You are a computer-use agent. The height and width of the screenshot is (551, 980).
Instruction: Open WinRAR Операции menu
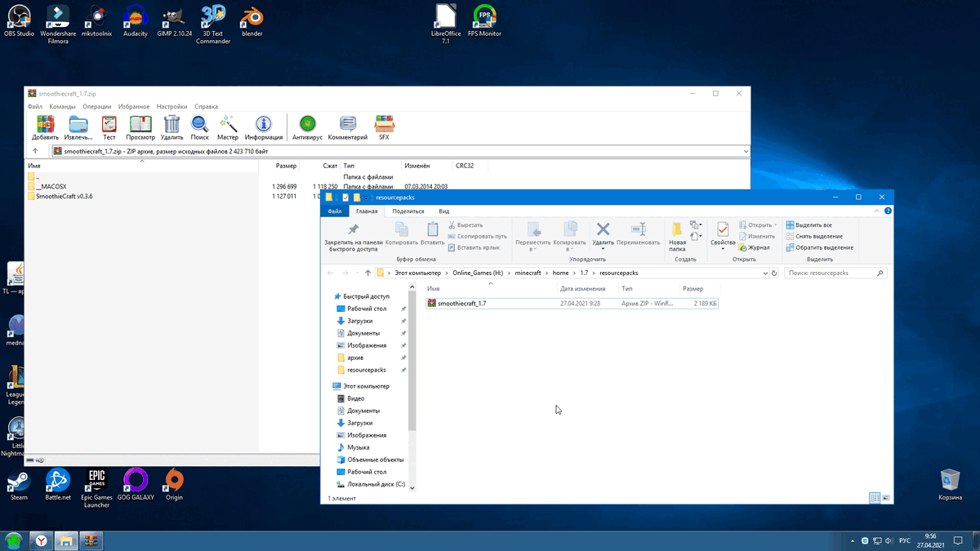click(x=96, y=106)
